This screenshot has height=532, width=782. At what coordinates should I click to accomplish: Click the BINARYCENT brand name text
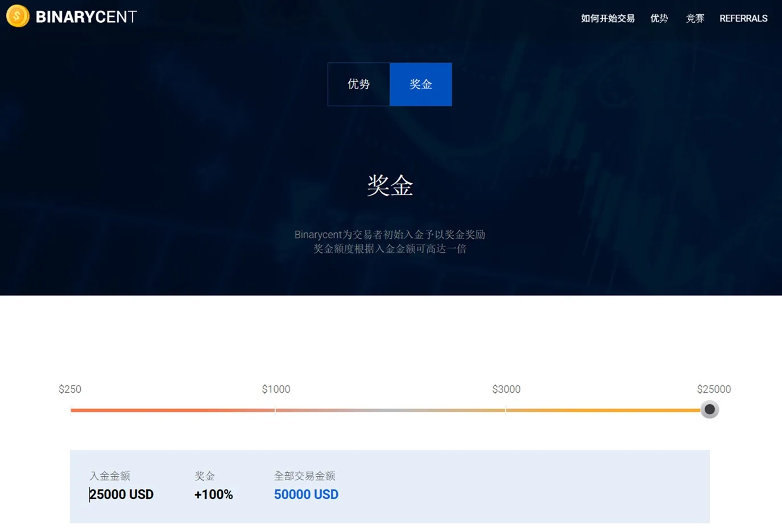pos(86,17)
